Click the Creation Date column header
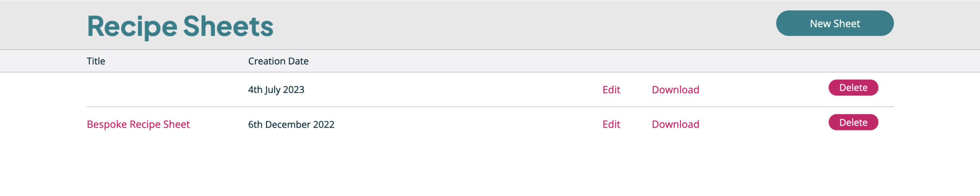Screen dimensions: 980x196 pyautogui.click(x=278, y=61)
